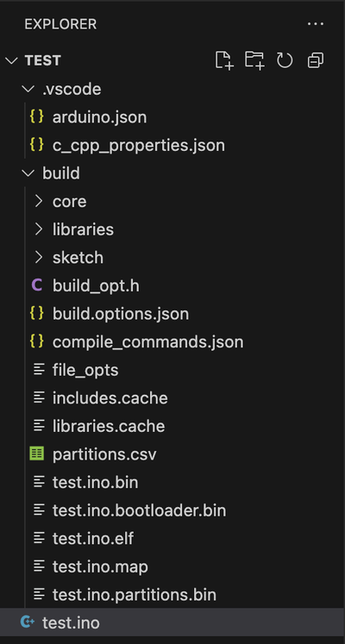Click the New Folder icon
Image resolution: width=345 pixels, height=644 pixels.
(254, 60)
